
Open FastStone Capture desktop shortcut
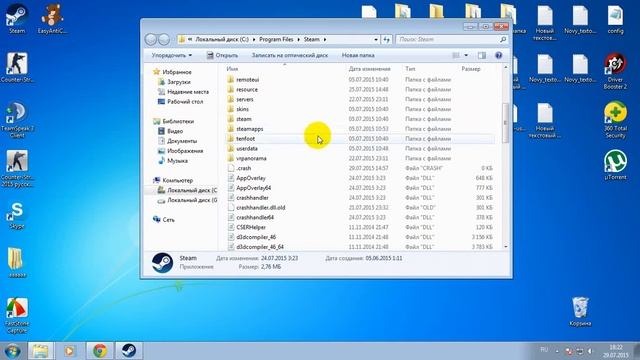pos(17,316)
